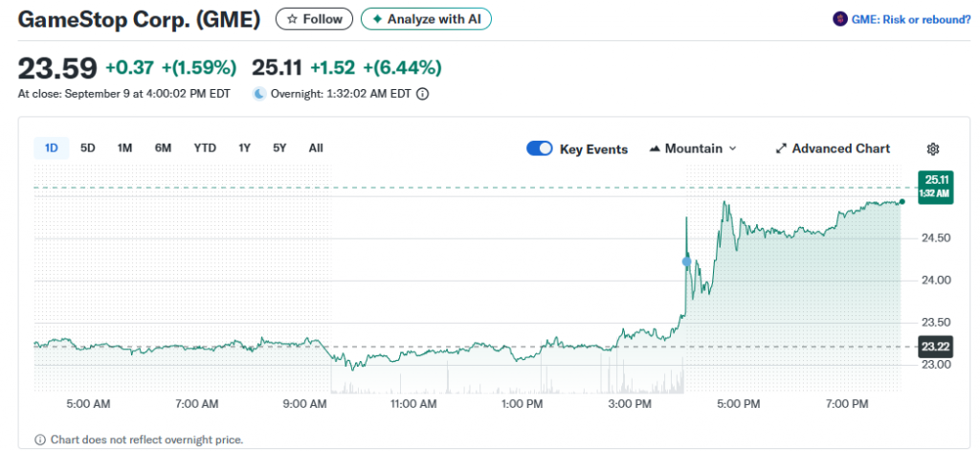Select the 5D range tab
980x452 pixels.
87,148
